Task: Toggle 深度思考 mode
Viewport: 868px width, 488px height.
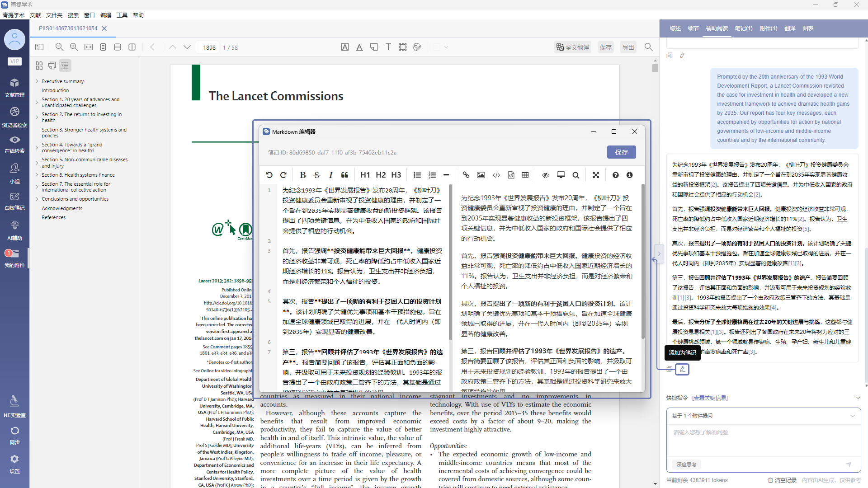Action: [686, 465]
